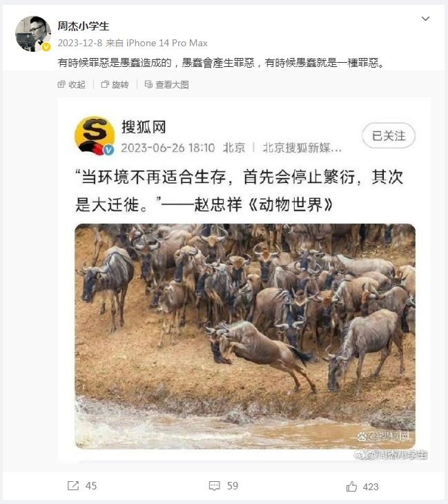Click the repost share icon
448x504 pixels.
coord(73,485)
